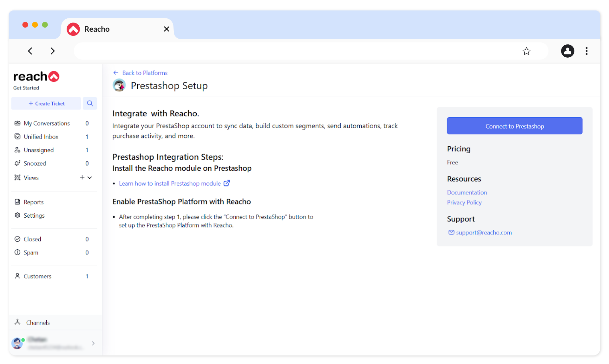Bookmark page with the star icon

click(526, 51)
